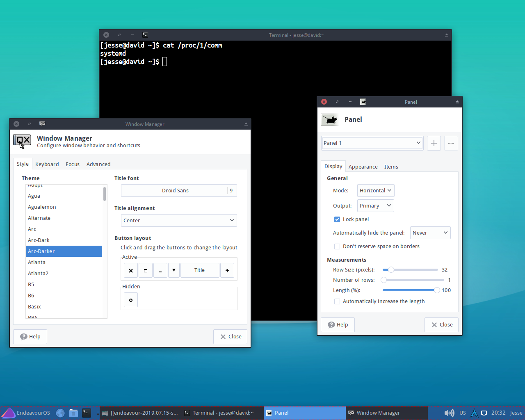
Task: Shade the Window Manager window via titlebar eject icon
Action: [246, 124]
